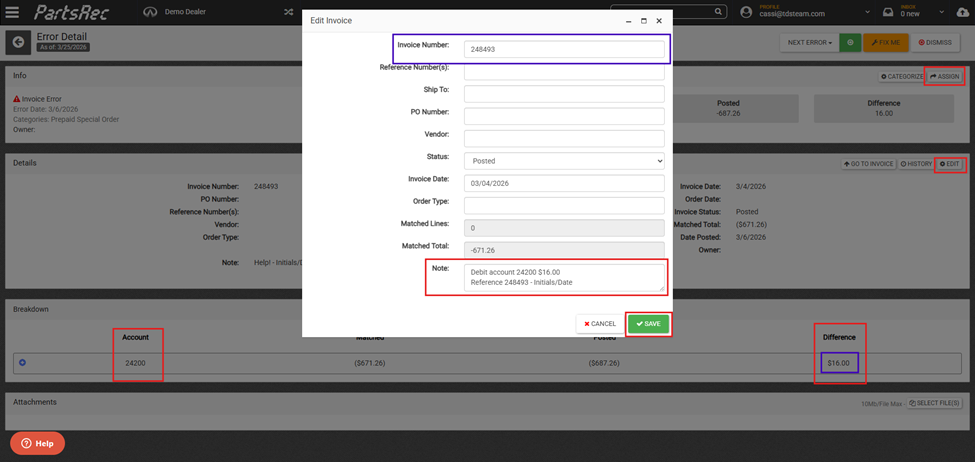Viewport: 975px width, 462px height.
Task: Click the search magnifier icon
Action: click(x=718, y=11)
